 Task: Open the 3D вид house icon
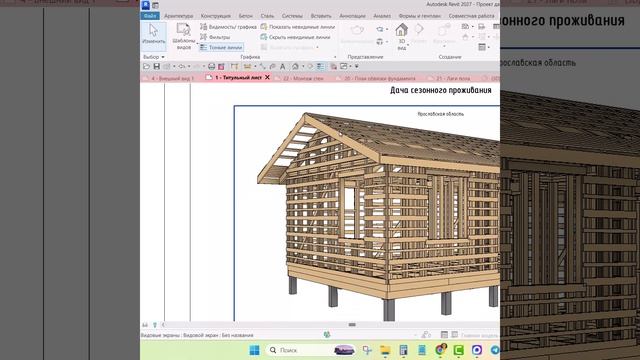click(402, 30)
